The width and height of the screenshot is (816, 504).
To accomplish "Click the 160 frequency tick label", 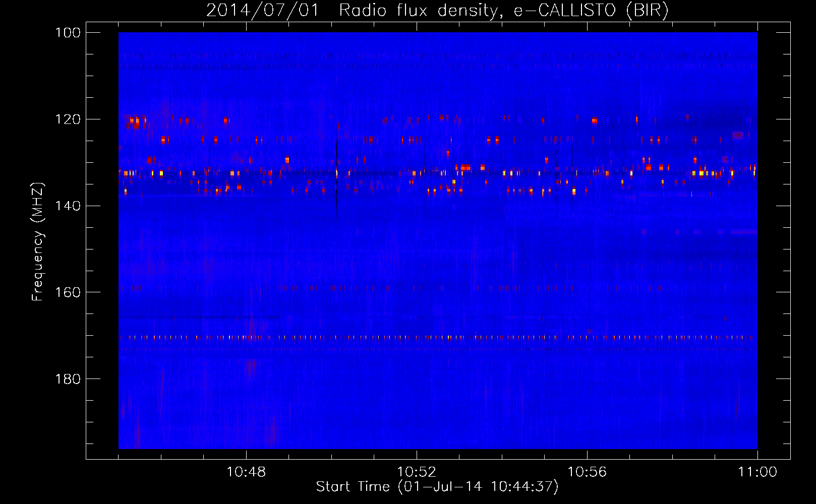I will pyautogui.click(x=68, y=293).
